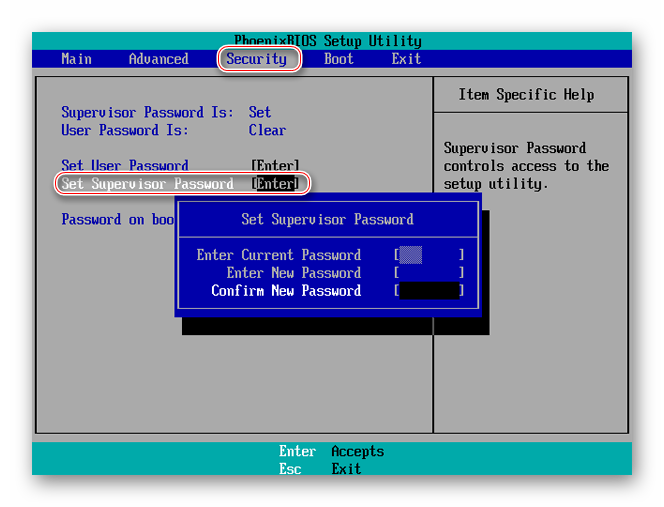The image size is (664, 507).
Task: Click the Confirm New Password field
Action: 429,291
